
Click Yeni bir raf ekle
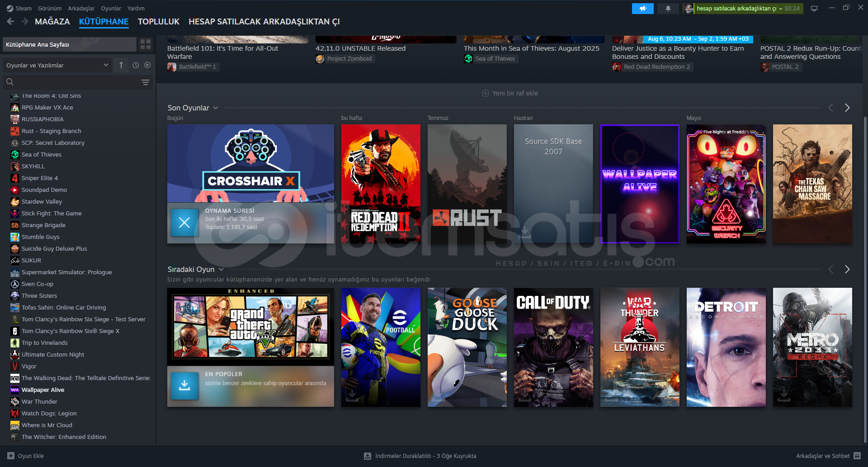(510, 93)
